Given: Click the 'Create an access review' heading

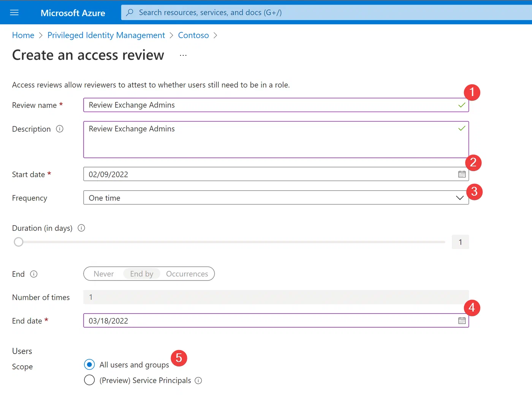Looking at the screenshot, I should pyautogui.click(x=88, y=55).
